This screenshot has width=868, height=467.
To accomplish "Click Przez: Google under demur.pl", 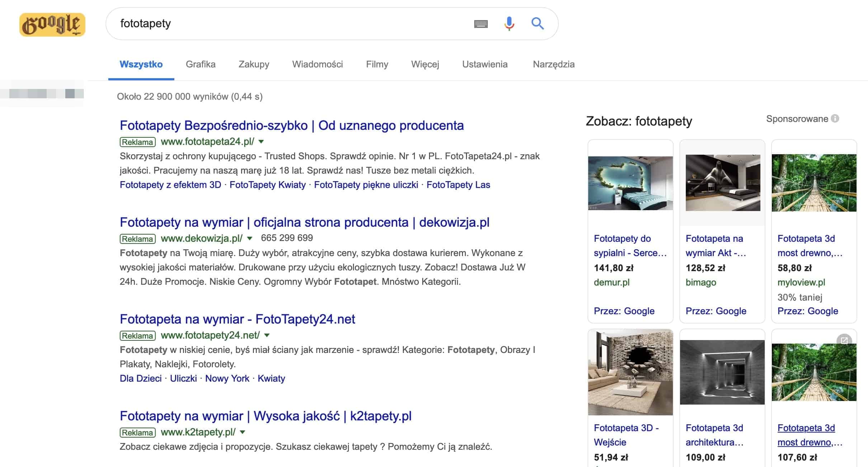I will pos(624,311).
